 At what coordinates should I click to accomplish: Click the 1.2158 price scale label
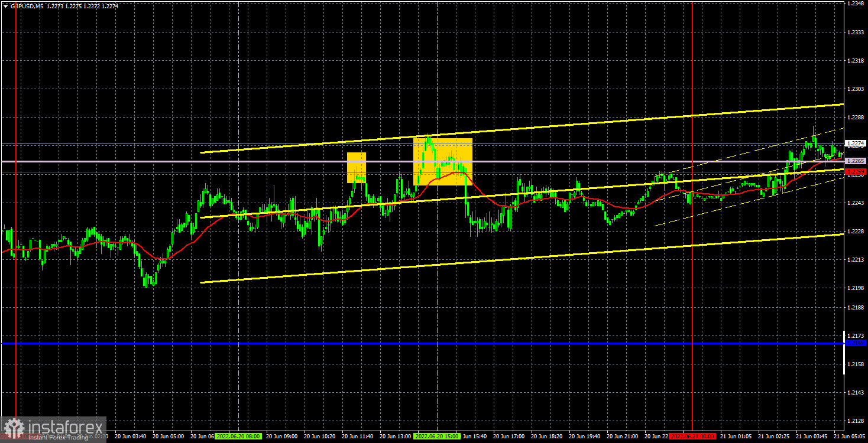coord(856,364)
